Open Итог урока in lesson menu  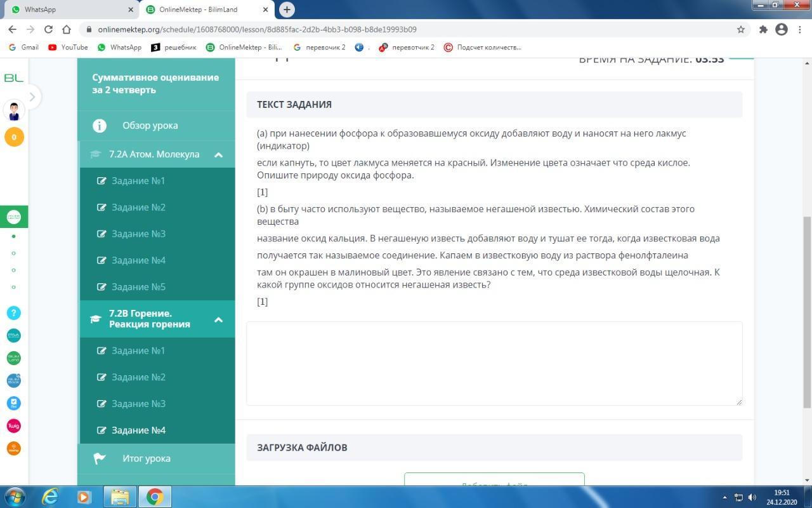pyautogui.click(x=146, y=458)
